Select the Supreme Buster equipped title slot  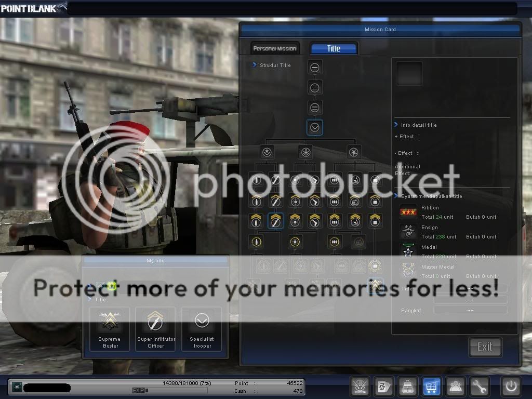click(110, 329)
